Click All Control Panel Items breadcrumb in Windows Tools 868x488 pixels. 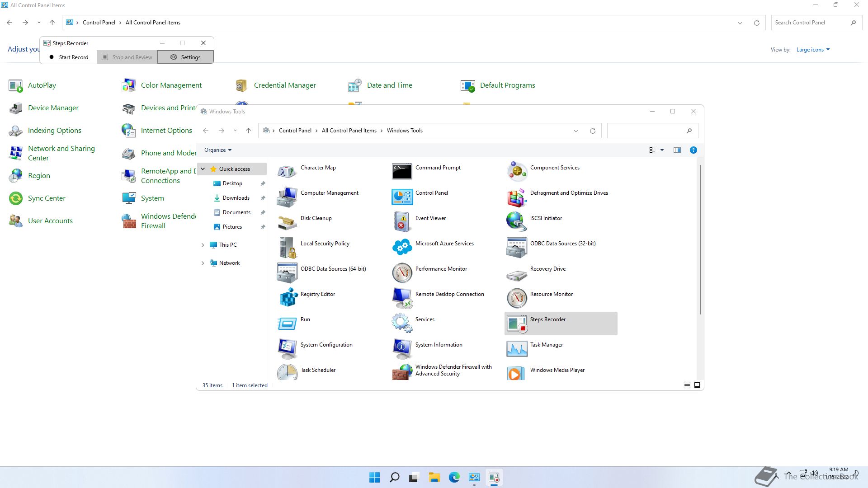349,131
